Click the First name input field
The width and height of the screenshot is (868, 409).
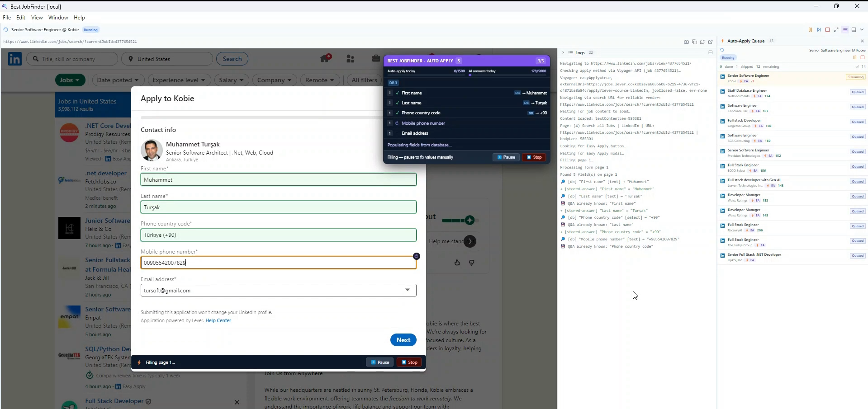point(279,179)
